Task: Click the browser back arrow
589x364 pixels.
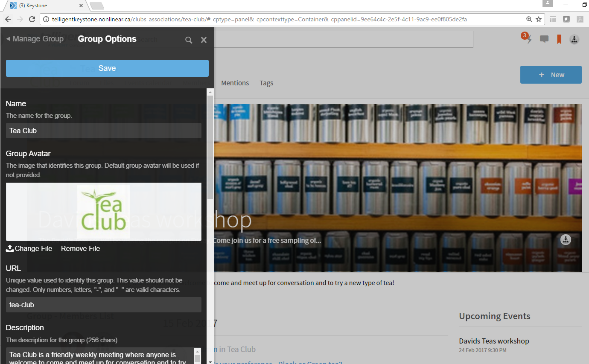Action: (x=8, y=19)
